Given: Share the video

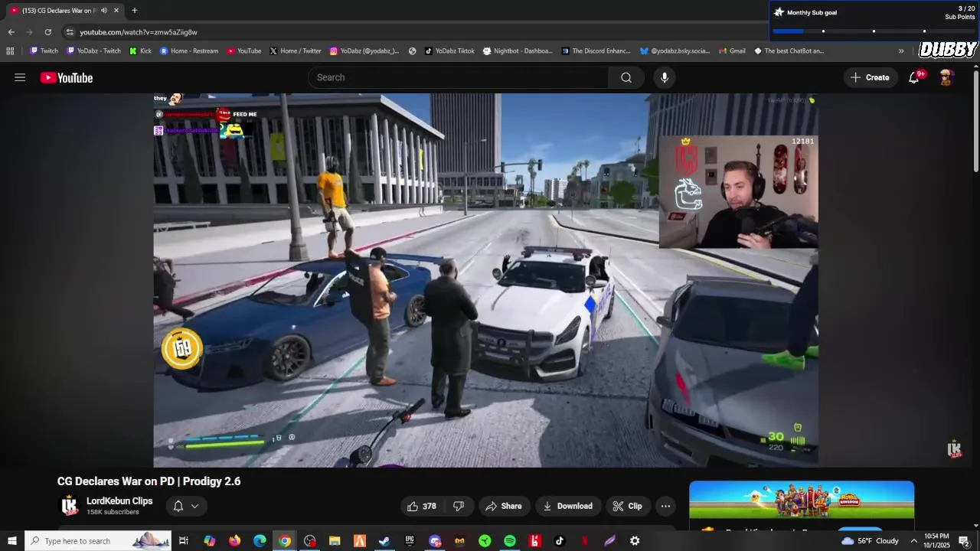Looking at the screenshot, I should coord(505,506).
